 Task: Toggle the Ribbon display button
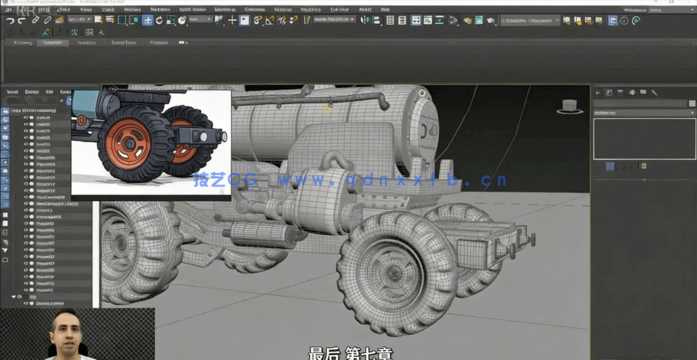tap(416, 20)
